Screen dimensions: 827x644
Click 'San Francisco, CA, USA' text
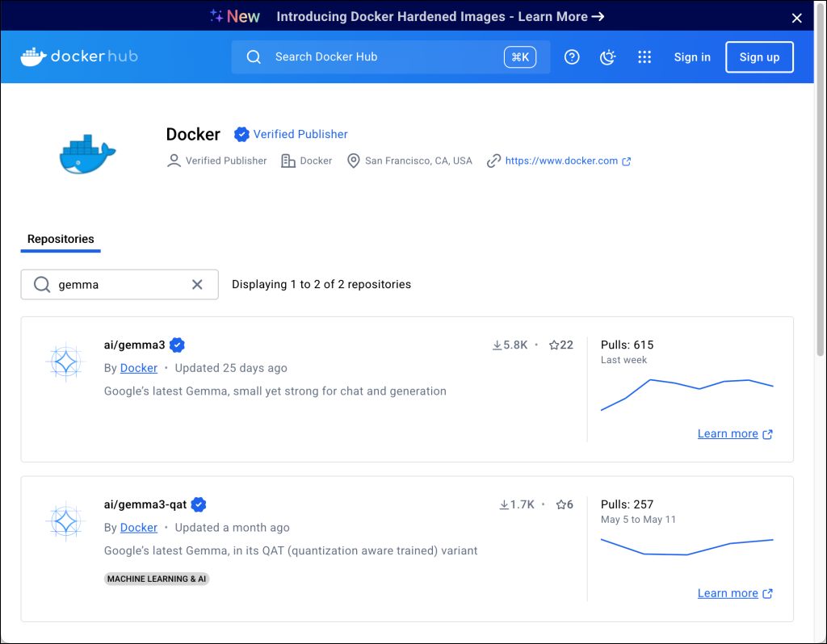click(x=418, y=161)
